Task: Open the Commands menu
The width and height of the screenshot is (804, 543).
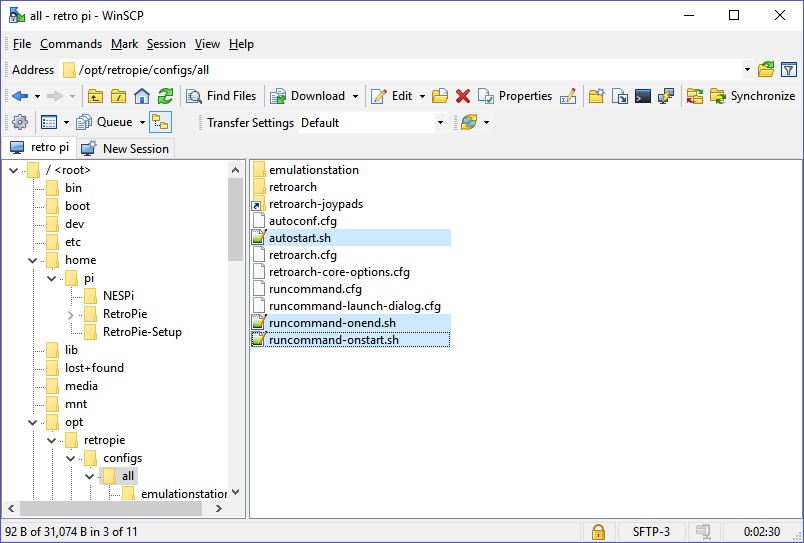Action: pos(71,44)
